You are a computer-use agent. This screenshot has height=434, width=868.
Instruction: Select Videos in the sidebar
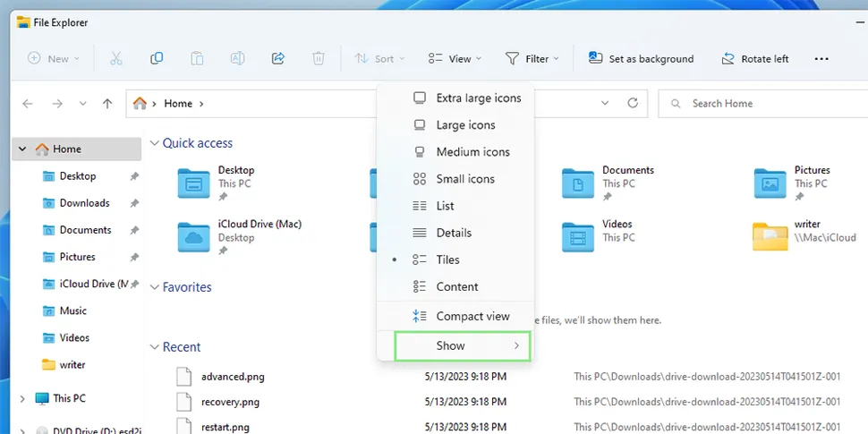pos(76,338)
